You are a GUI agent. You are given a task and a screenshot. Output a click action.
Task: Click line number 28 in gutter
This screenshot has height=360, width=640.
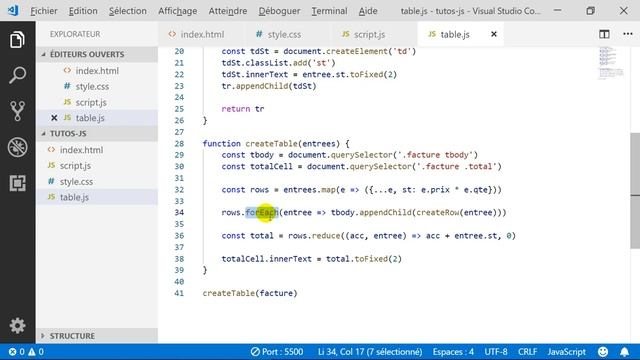pyautogui.click(x=179, y=144)
